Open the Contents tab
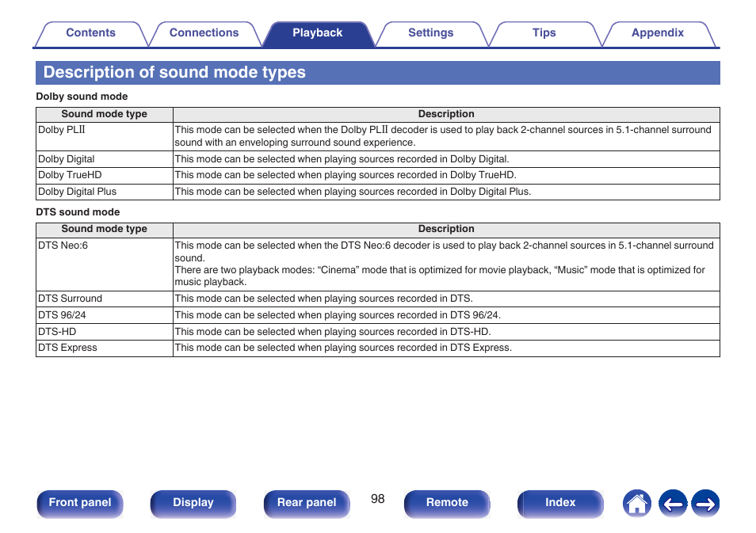Image resolution: width=756 pixels, height=533 pixels. 90,33
